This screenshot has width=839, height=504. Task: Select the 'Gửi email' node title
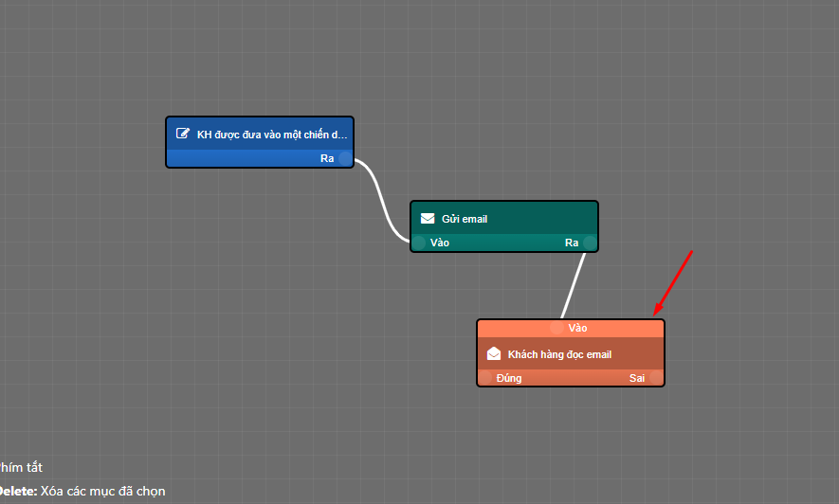point(465,219)
